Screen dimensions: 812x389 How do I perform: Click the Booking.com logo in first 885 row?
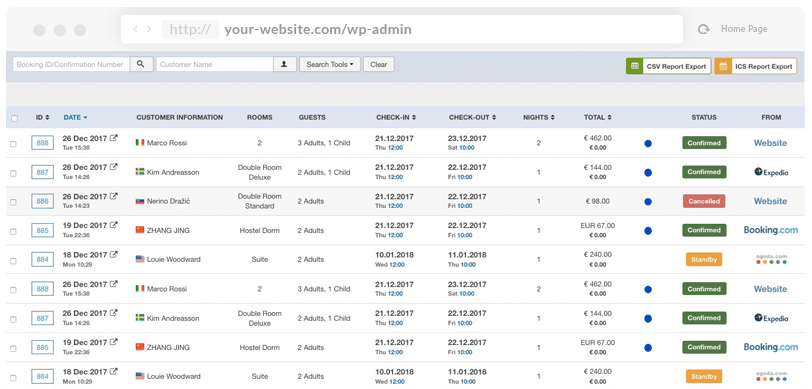[771, 230]
